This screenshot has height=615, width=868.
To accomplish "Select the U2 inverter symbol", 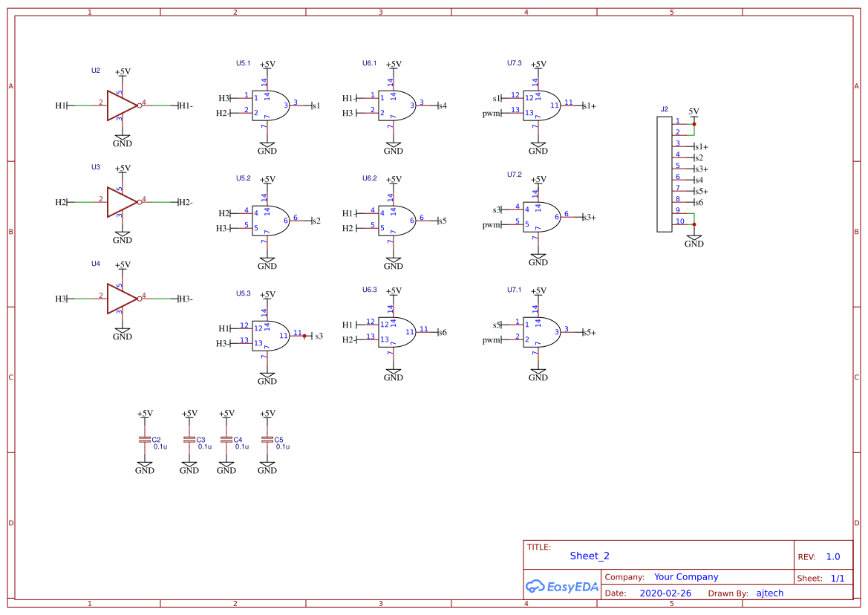I will pos(119,104).
